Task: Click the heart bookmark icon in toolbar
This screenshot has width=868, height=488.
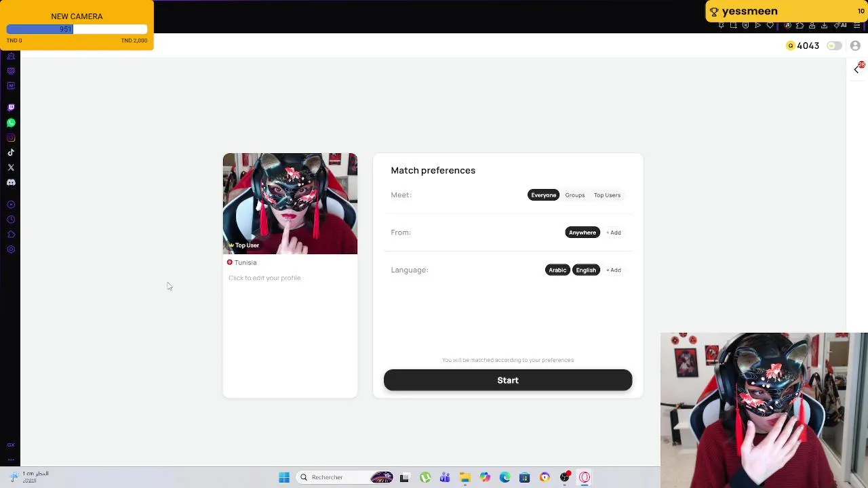Action: pyautogui.click(x=770, y=25)
